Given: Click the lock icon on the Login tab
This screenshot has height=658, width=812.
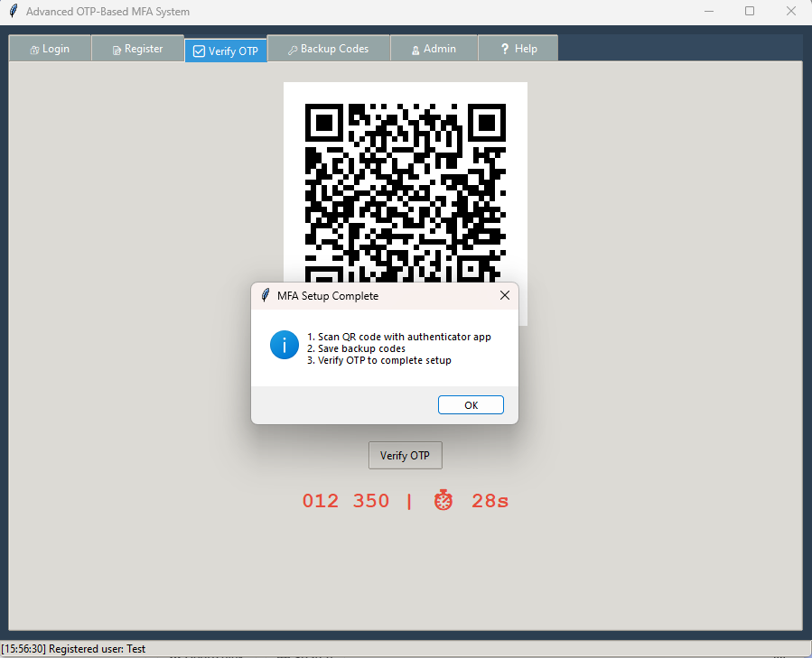Looking at the screenshot, I should [34, 50].
